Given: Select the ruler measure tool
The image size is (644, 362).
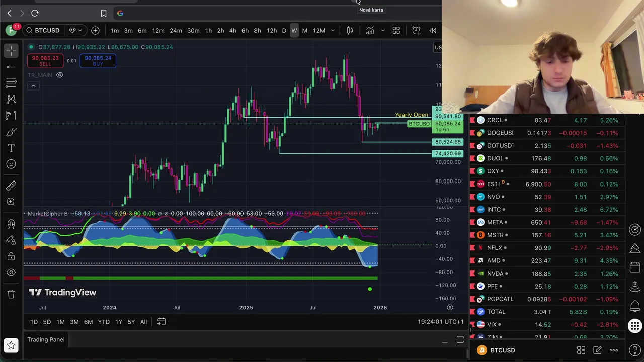Looking at the screenshot, I should 11,186.
